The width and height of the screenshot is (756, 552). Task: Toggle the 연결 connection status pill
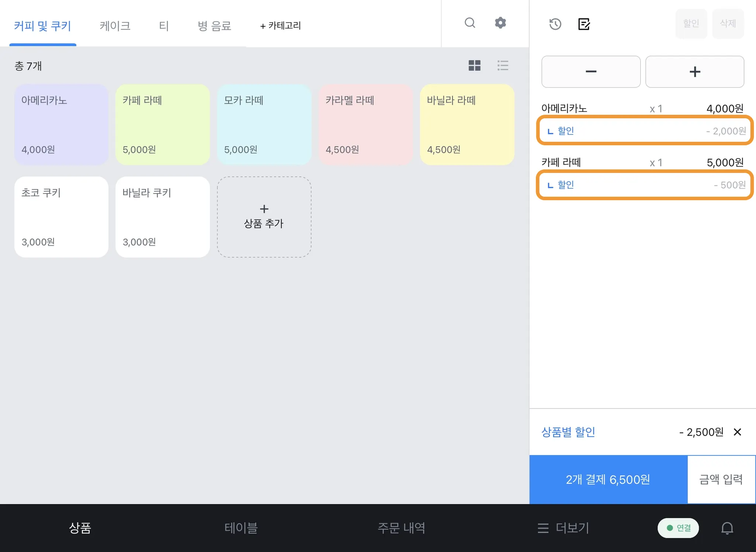point(678,528)
